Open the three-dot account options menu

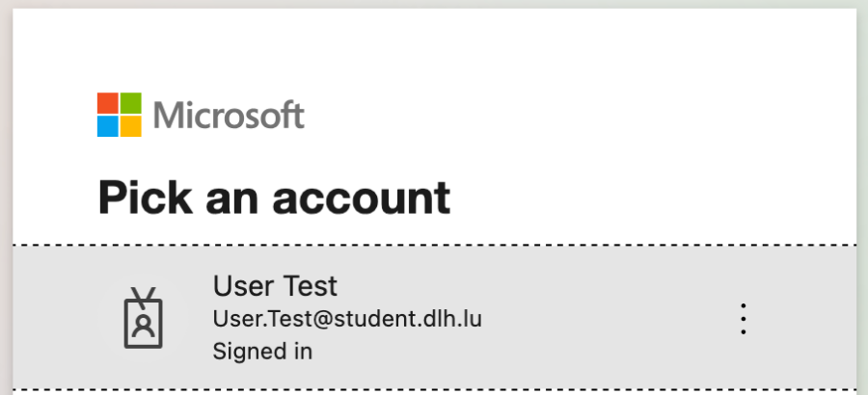click(743, 318)
